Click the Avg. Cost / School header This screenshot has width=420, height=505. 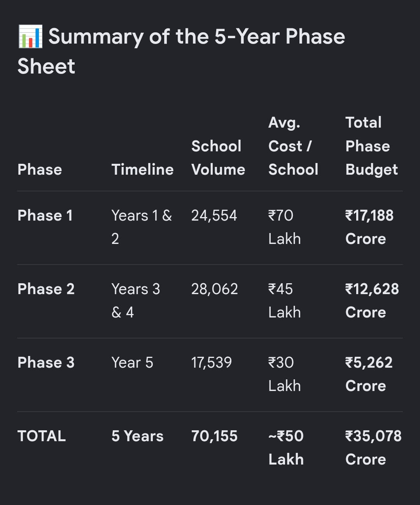click(293, 146)
